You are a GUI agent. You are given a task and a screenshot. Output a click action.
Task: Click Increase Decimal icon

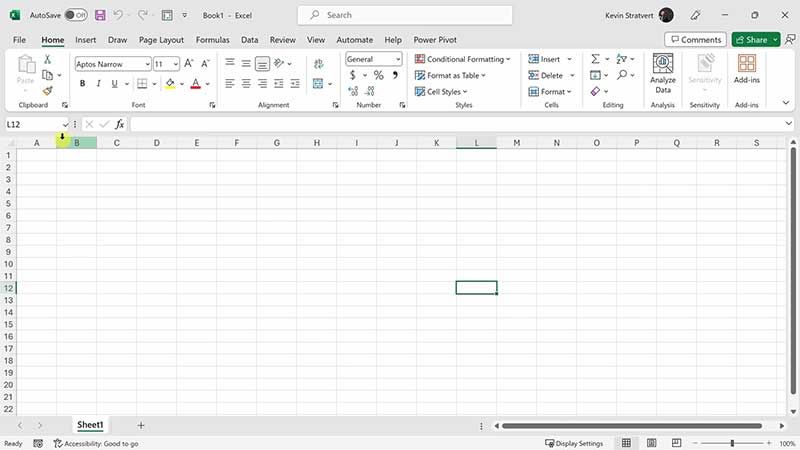[353, 91]
